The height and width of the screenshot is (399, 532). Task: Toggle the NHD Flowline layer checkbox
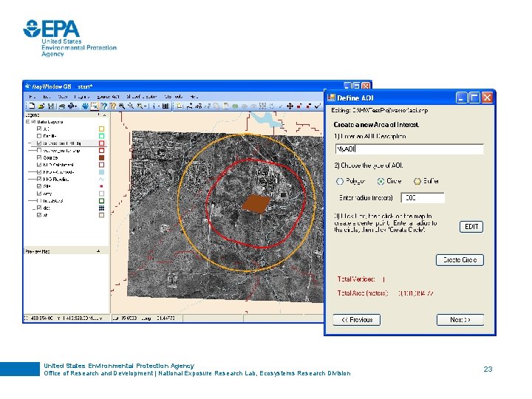pyautogui.click(x=38, y=179)
